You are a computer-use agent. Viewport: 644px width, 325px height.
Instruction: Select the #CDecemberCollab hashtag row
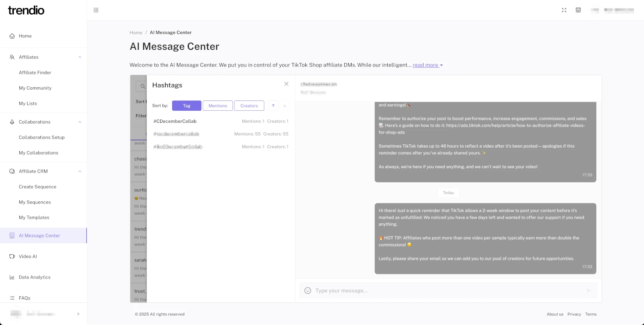[221, 121]
